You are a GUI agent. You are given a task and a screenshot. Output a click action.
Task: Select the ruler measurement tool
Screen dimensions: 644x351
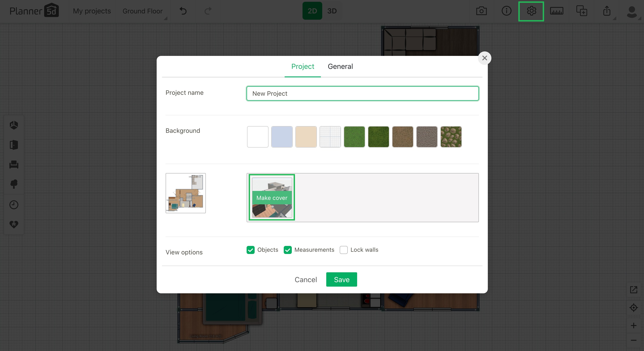tap(557, 11)
